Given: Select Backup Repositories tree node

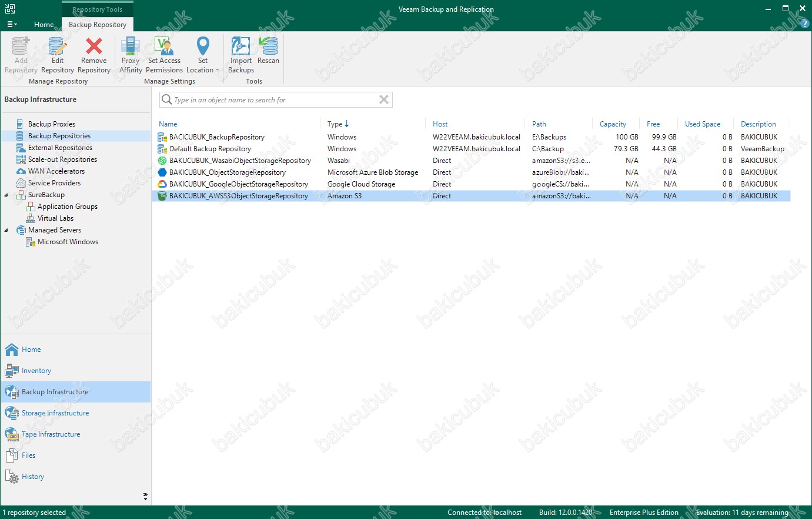Looking at the screenshot, I should [x=59, y=136].
